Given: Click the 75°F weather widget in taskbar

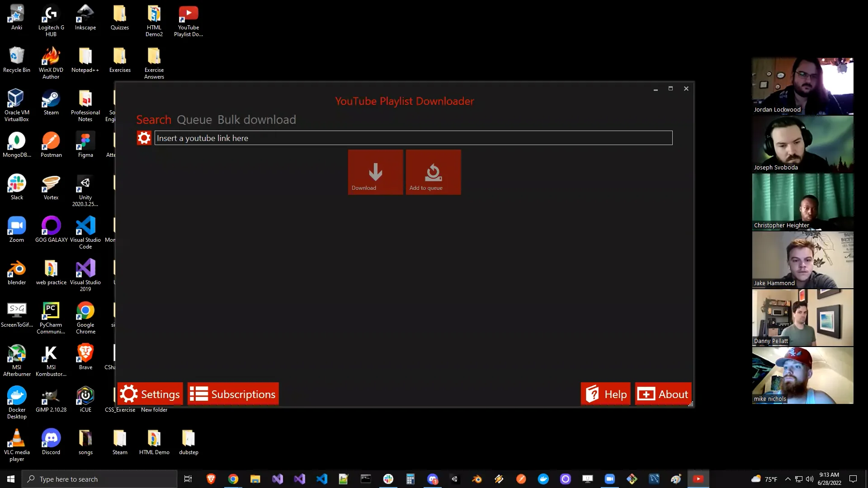Looking at the screenshot, I should click(x=764, y=479).
